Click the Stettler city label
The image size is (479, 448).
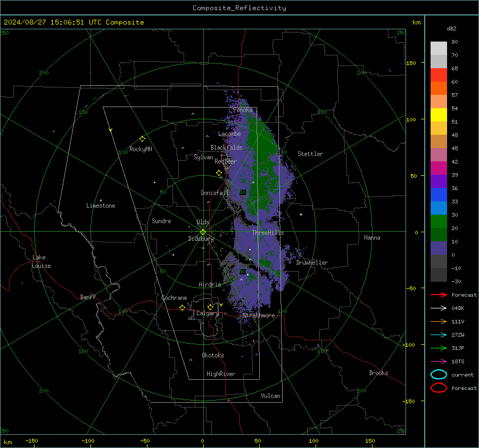[310, 154]
